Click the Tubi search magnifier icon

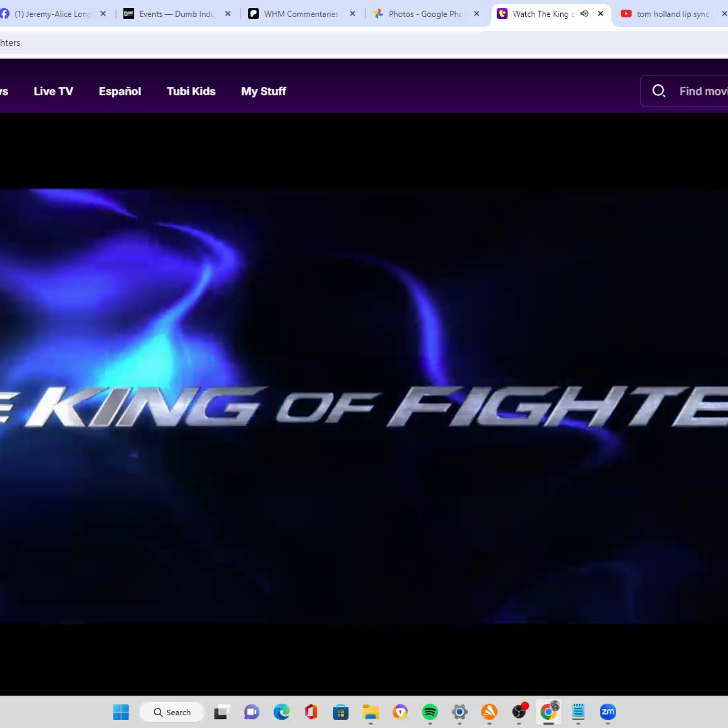pyautogui.click(x=659, y=91)
